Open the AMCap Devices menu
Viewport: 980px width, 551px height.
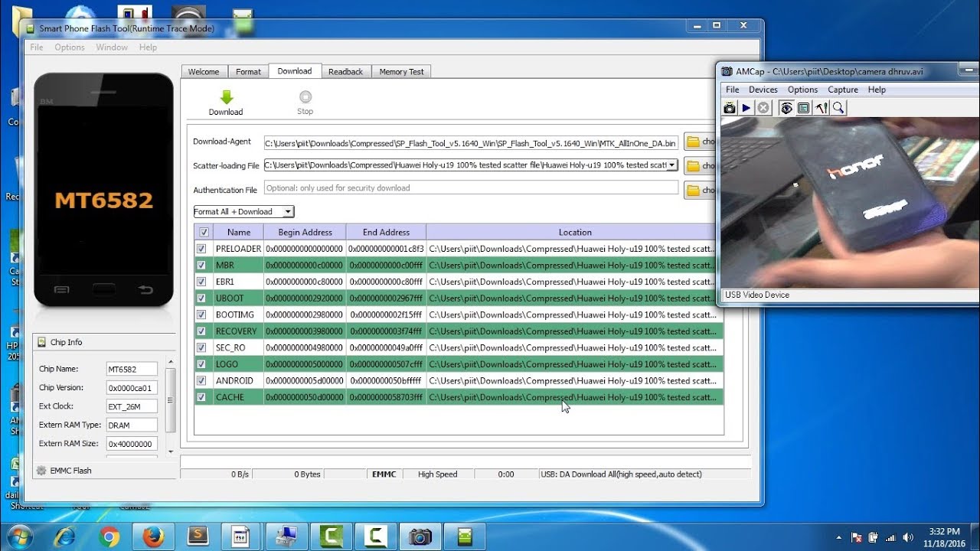pyautogui.click(x=763, y=90)
